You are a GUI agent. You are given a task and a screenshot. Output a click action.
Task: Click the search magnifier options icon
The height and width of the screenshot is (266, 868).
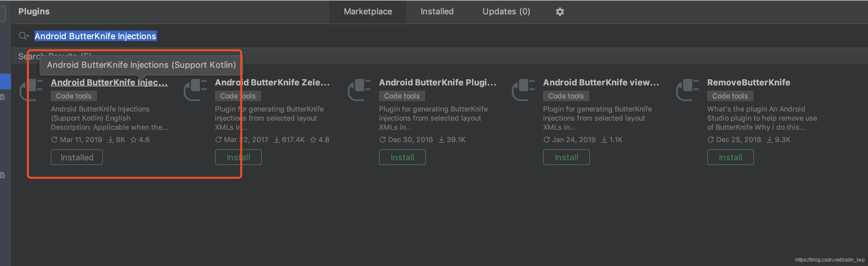pos(23,36)
